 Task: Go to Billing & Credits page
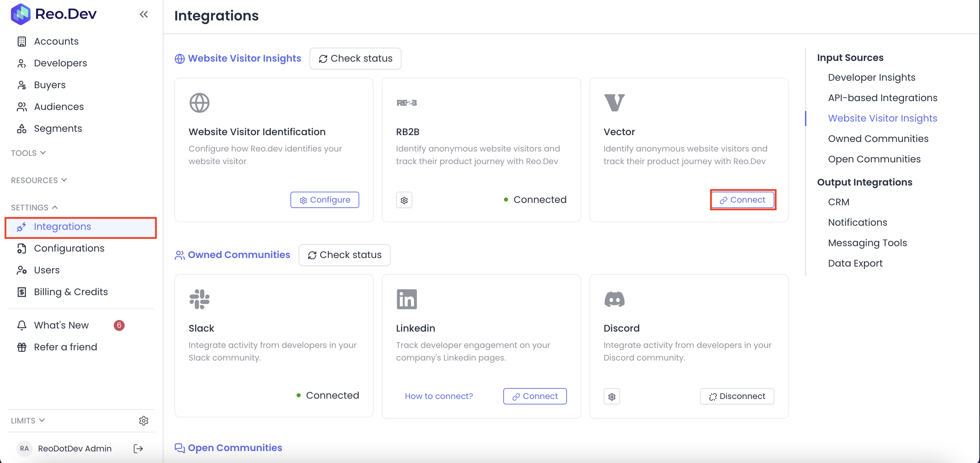click(x=71, y=292)
